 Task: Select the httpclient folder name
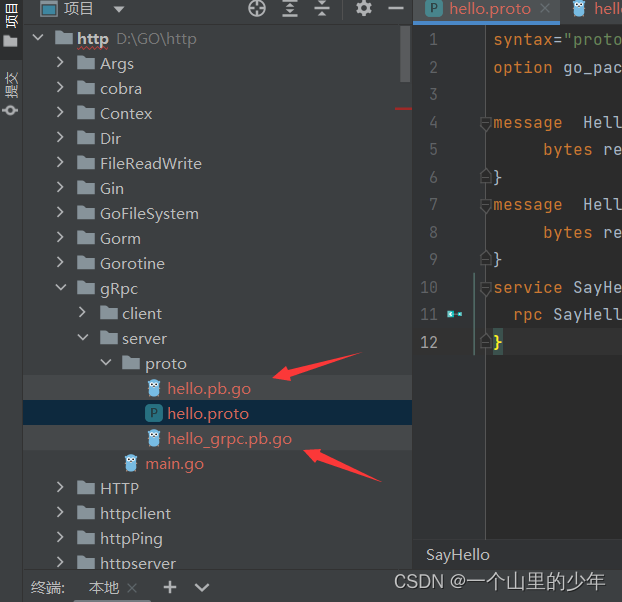point(135,514)
